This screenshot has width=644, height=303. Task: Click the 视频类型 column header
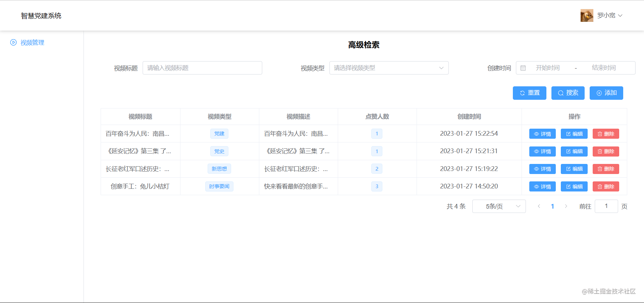tap(219, 117)
